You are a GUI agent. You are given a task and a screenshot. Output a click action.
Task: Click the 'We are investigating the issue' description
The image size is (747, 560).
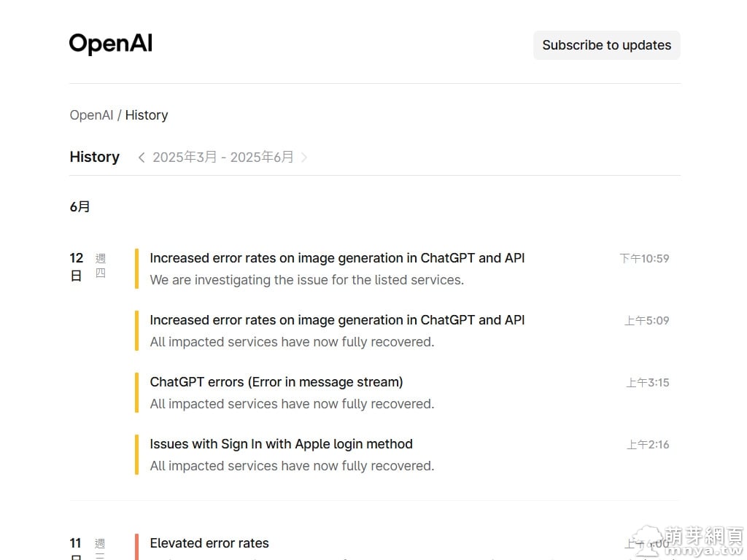pos(306,280)
